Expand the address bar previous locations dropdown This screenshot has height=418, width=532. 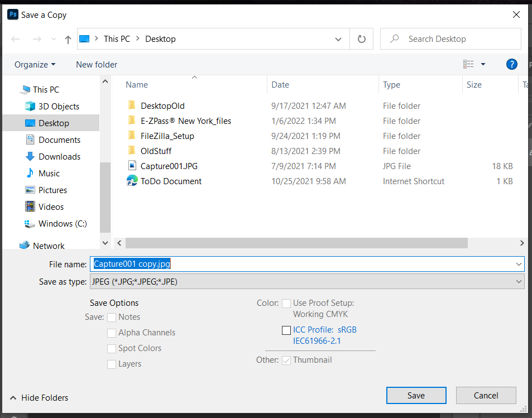(338, 39)
